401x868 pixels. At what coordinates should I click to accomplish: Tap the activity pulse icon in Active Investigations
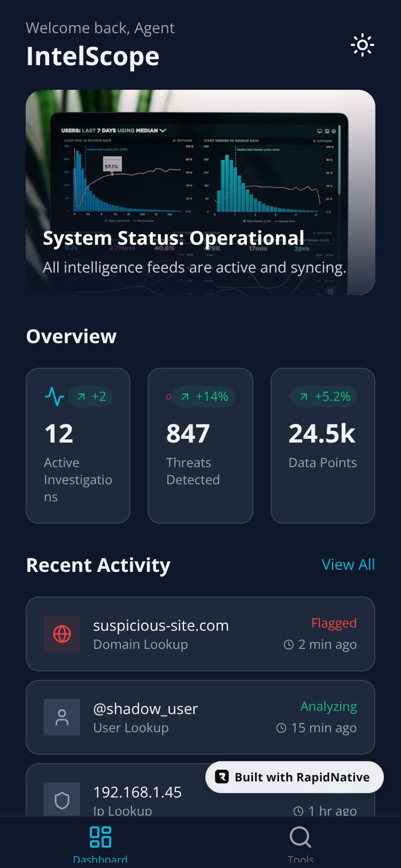click(x=54, y=397)
